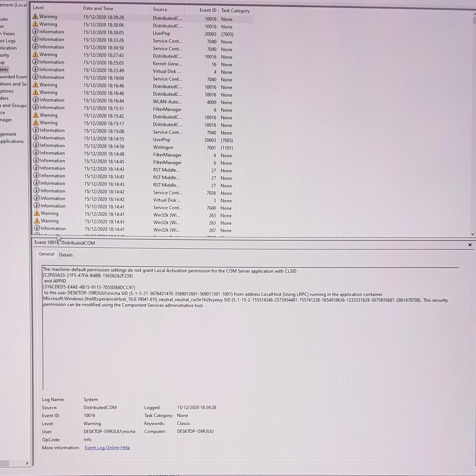The image size is (476, 476).
Task: Select the Virtual Disk event ID 4 row
Action: pos(143,72)
